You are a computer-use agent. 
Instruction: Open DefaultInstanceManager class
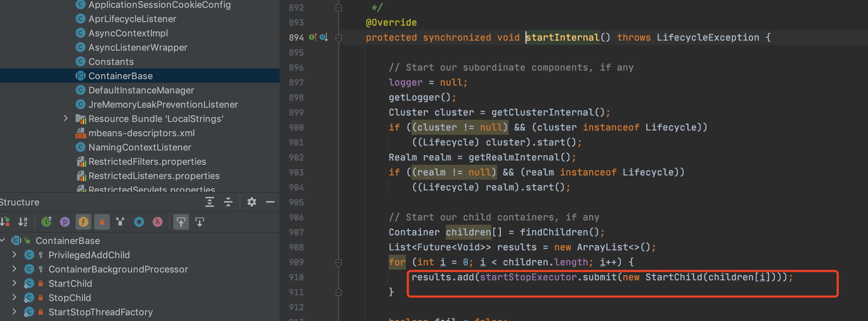pyautogui.click(x=141, y=90)
